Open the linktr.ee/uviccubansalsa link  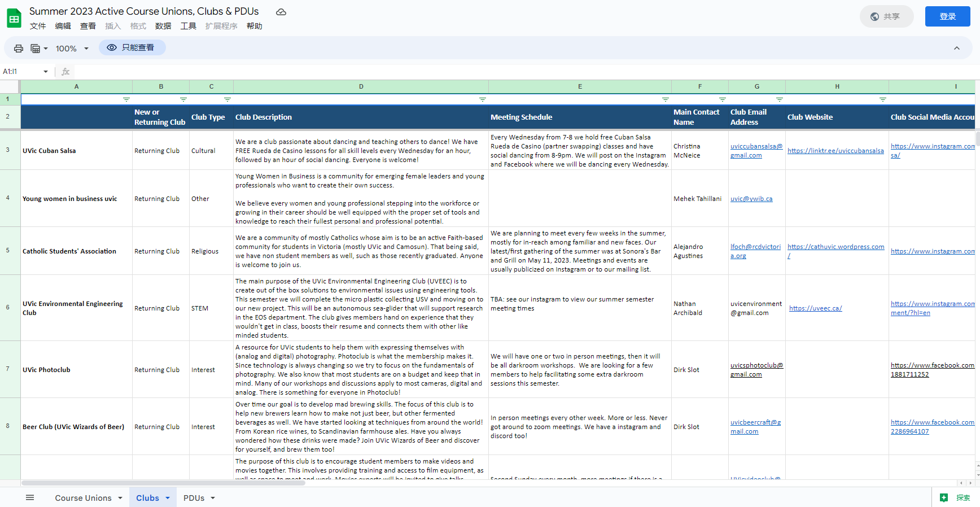click(x=835, y=151)
